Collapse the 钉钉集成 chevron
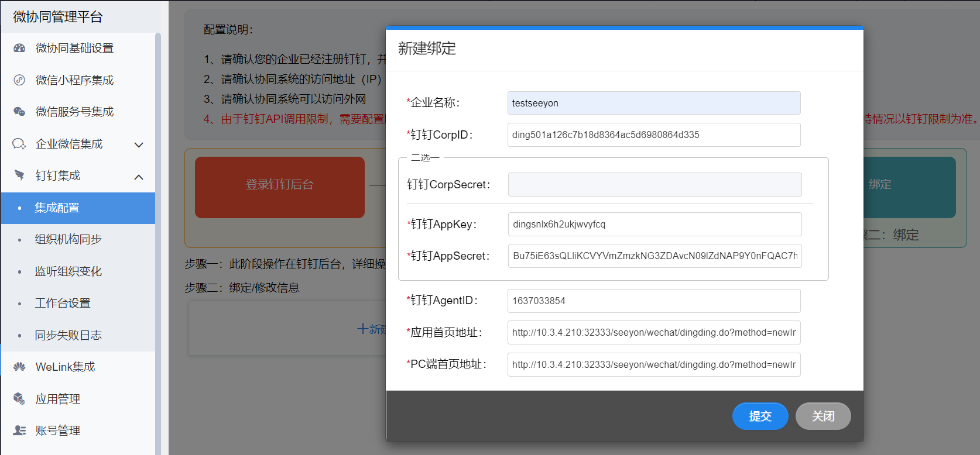The height and width of the screenshot is (455, 980). click(x=139, y=177)
